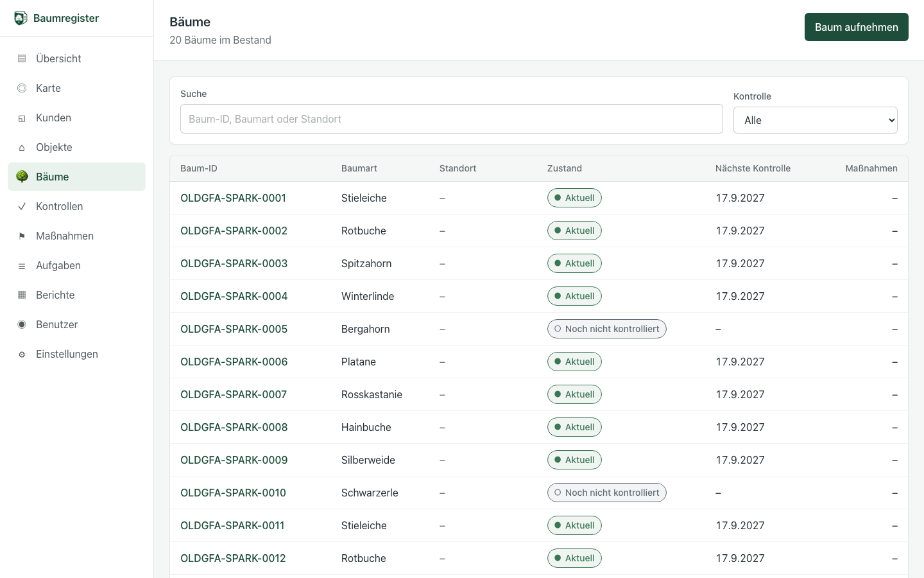
Task: Click the Einstellungen gear icon
Action: 22,354
